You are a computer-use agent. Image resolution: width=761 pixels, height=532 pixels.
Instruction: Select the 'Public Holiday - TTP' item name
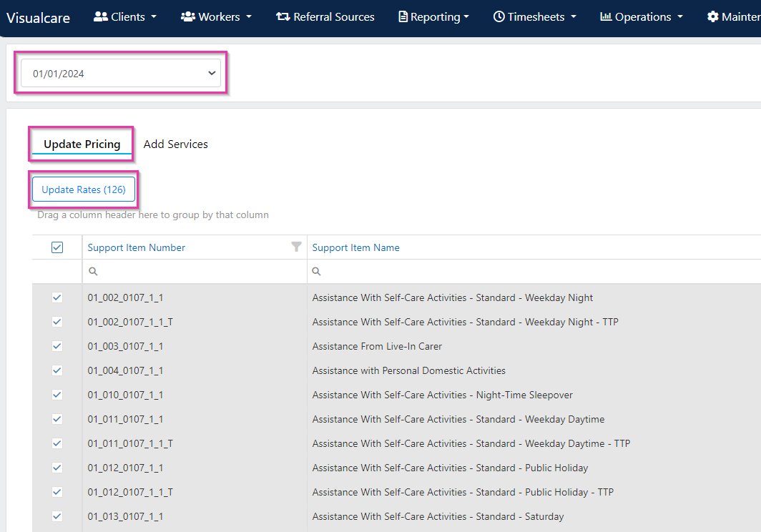click(x=463, y=492)
